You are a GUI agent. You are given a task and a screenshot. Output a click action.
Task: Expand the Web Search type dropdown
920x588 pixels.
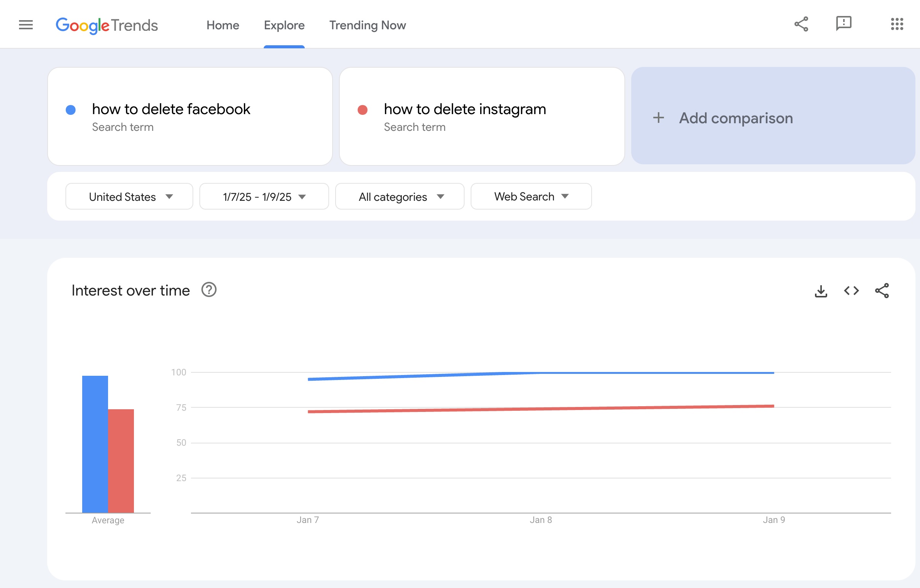point(530,197)
